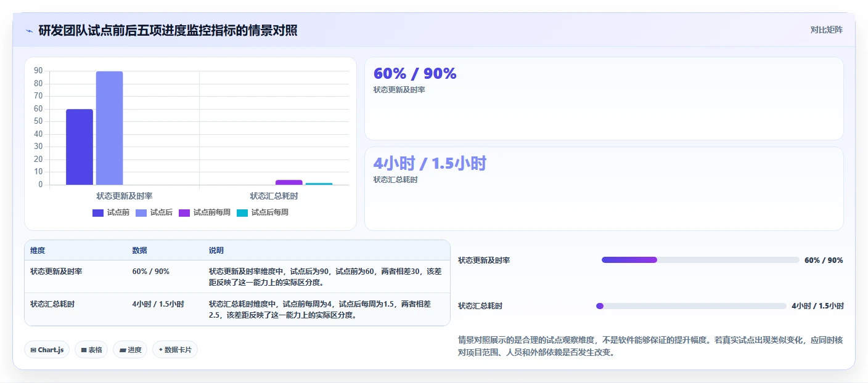Toggle the 试点前 legend entry

(111, 212)
